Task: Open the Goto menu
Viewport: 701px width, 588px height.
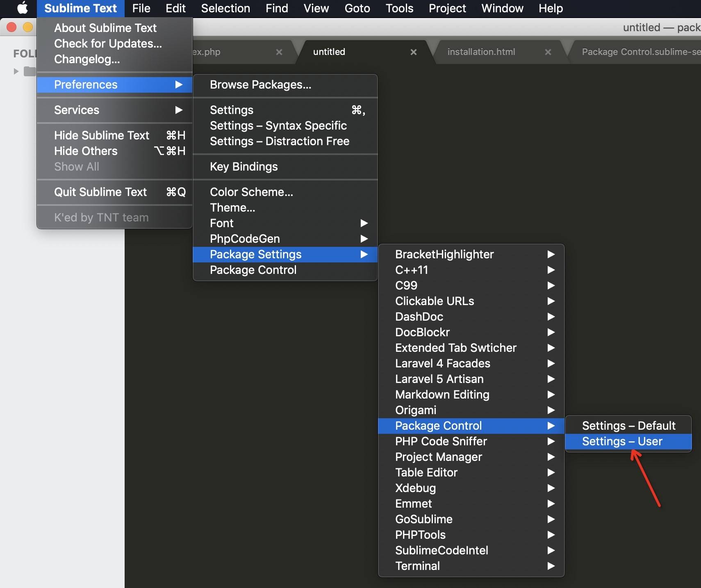Action: click(x=357, y=8)
